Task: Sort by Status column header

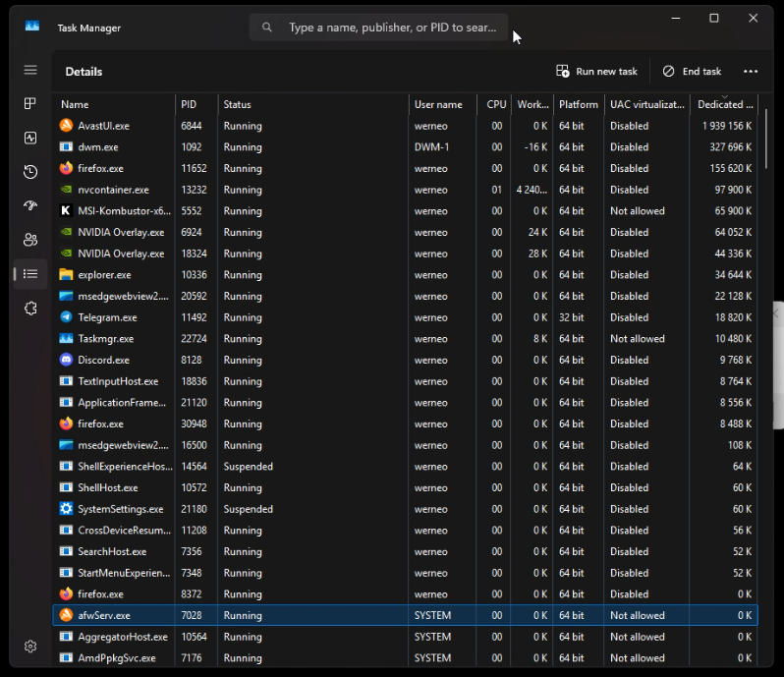Action: (313, 104)
